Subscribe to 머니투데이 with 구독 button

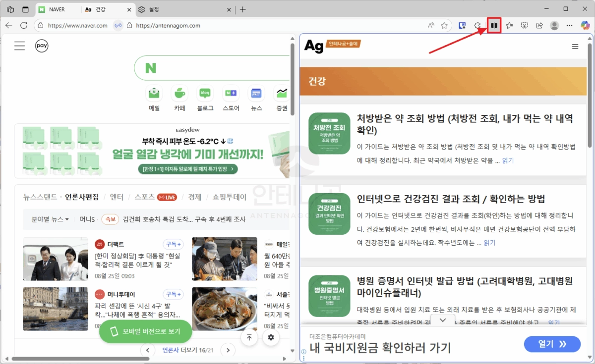(173, 294)
